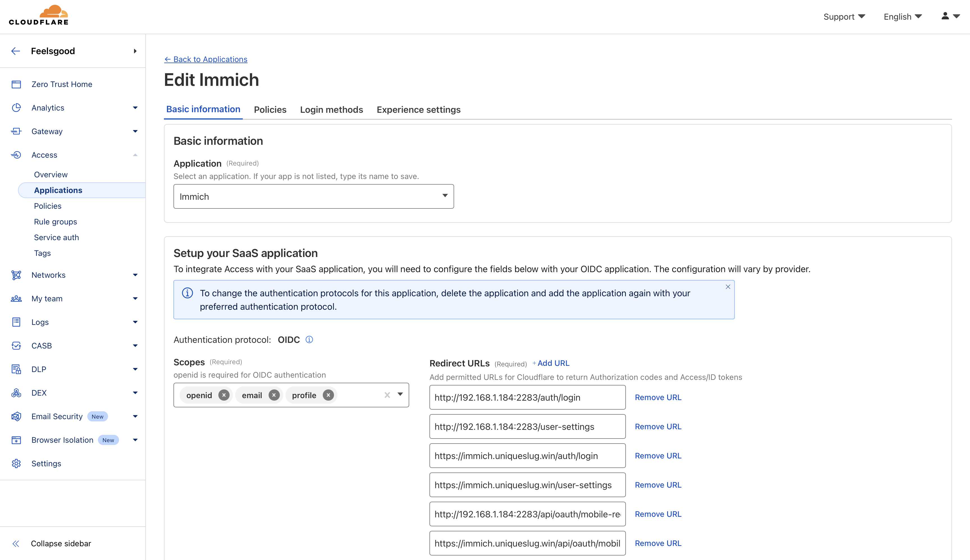
Task: Expand the CASB menu chevron
Action: pyautogui.click(x=135, y=346)
